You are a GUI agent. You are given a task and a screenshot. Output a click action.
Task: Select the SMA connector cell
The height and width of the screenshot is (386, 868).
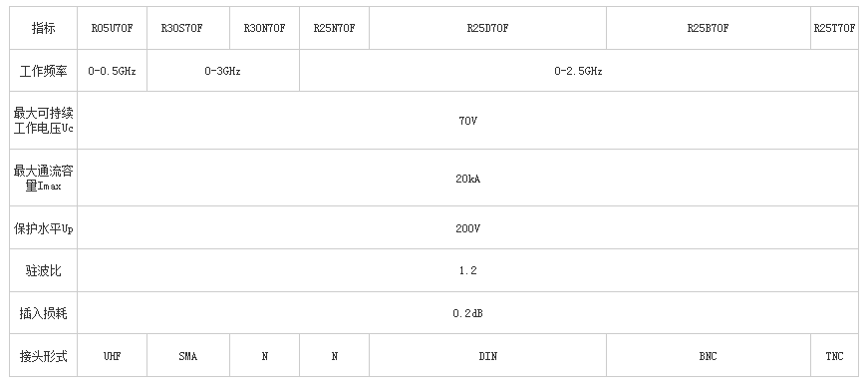point(188,356)
